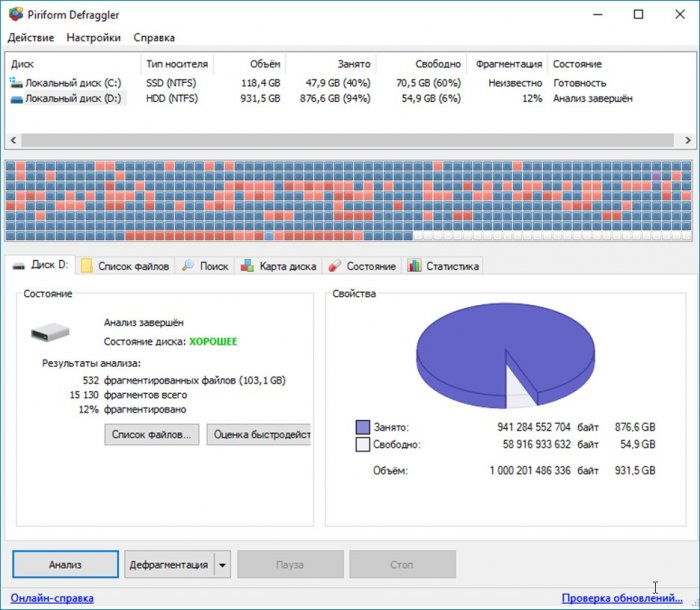Click the Список файлов... button
Viewport: 700px width, 610px height.
[152, 435]
